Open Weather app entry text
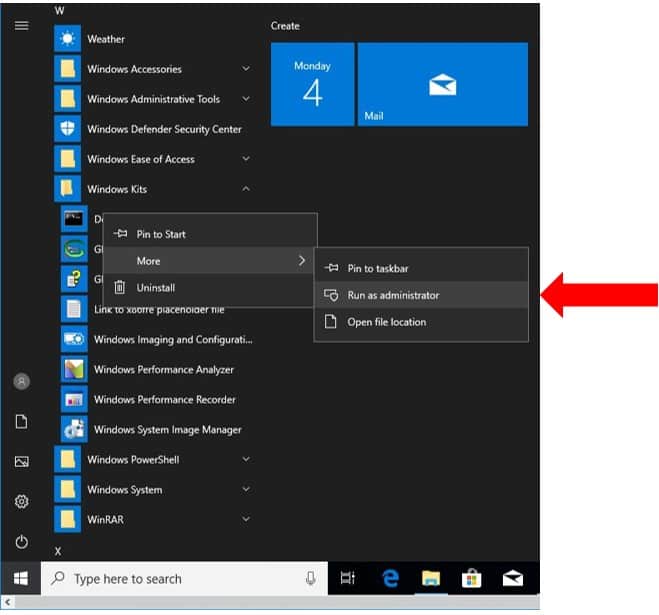 click(106, 39)
